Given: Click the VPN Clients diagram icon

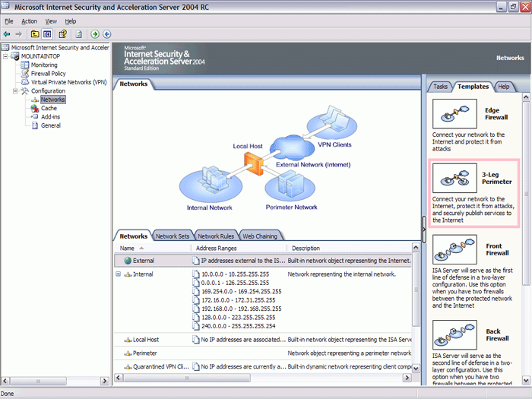Looking at the screenshot, I should pos(332,123).
